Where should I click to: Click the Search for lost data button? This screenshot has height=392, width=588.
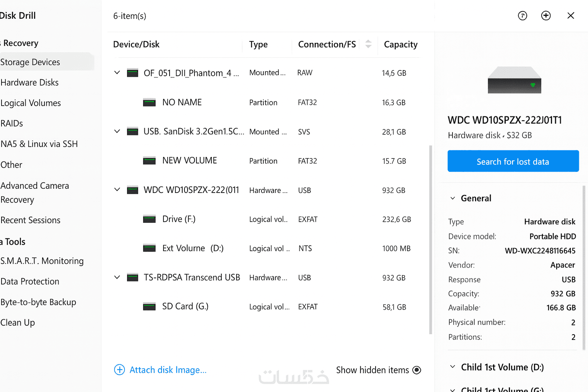pyautogui.click(x=513, y=161)
